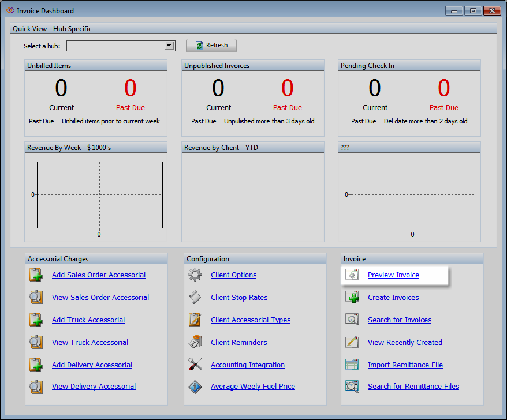Screen dimensions: 507x420
Task: Open View Truck Accessorial link
Action: (x=90, y=343)
